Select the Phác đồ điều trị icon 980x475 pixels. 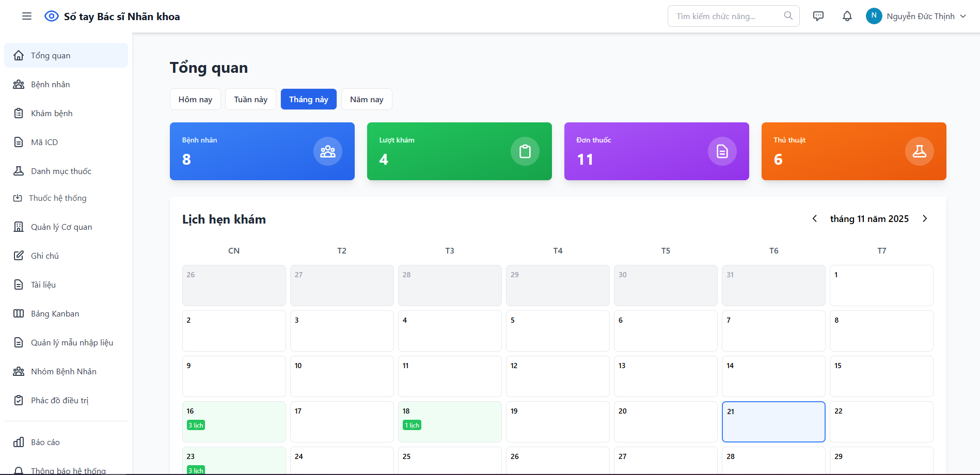tap(19, 400)
